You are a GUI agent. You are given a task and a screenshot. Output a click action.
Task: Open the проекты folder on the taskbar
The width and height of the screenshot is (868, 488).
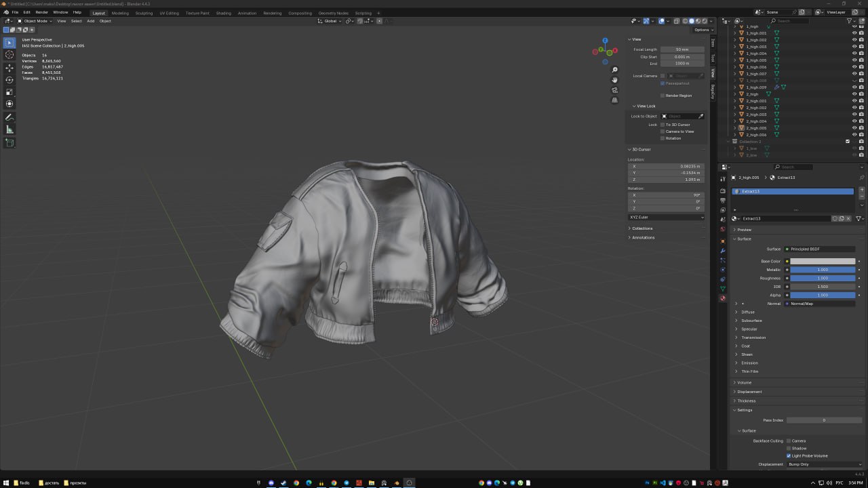75,483
